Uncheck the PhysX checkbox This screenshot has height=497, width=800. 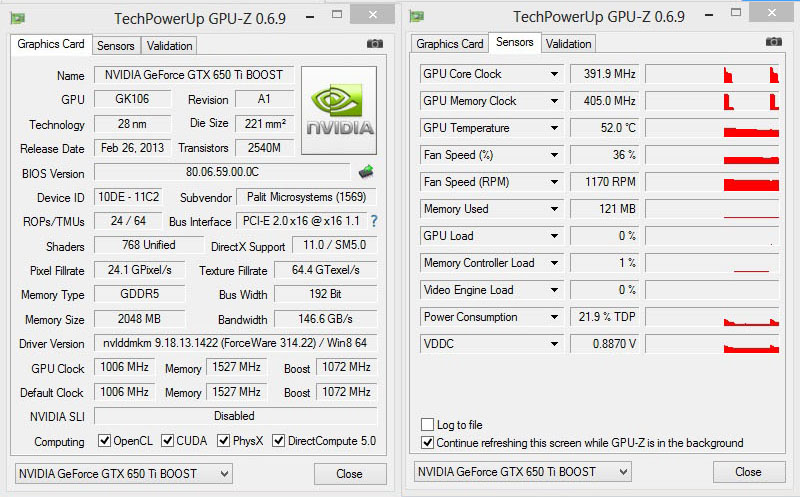tap(224, 441)
